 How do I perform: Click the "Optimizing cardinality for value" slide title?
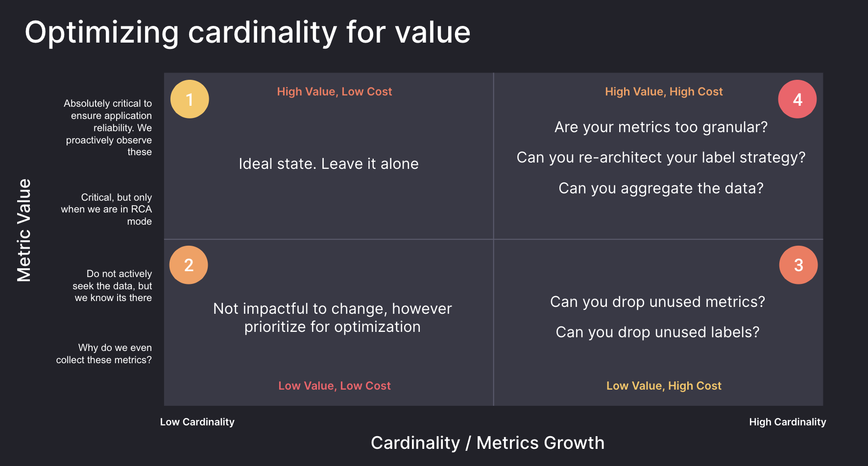pos(247,32)
